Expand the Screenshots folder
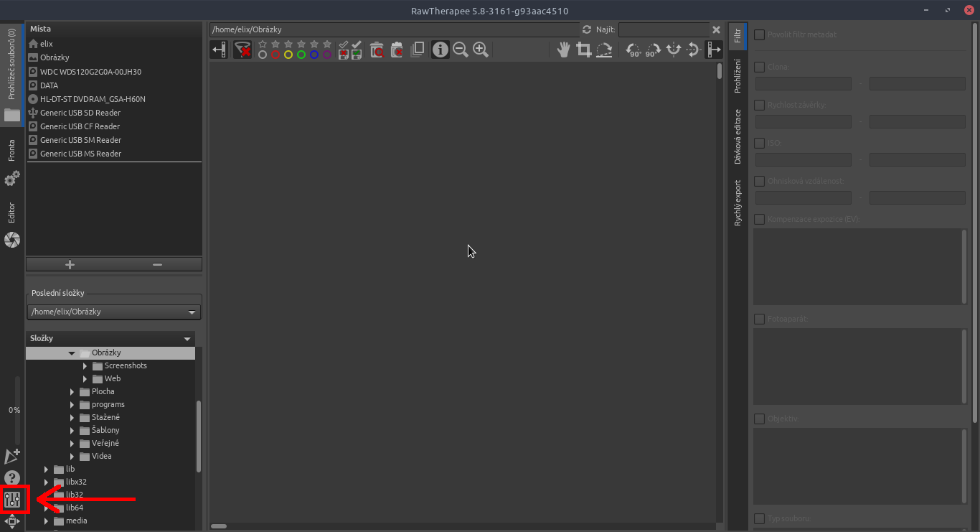The width and height of the screenshot is (980, 532). (85, 365)
